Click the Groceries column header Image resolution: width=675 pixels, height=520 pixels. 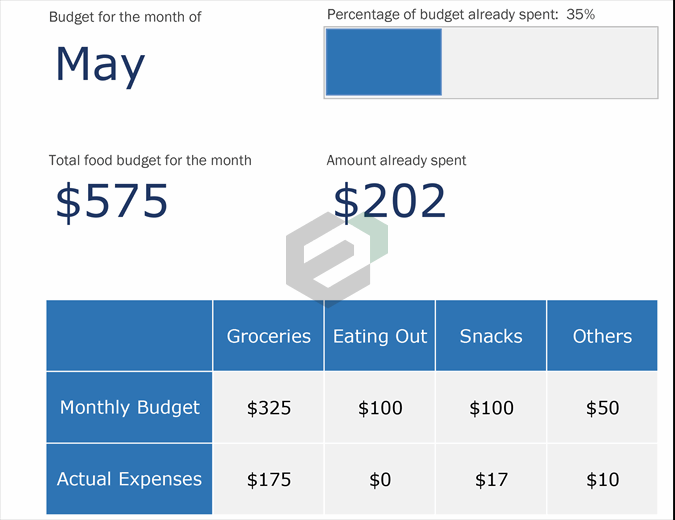pos(268,336)
